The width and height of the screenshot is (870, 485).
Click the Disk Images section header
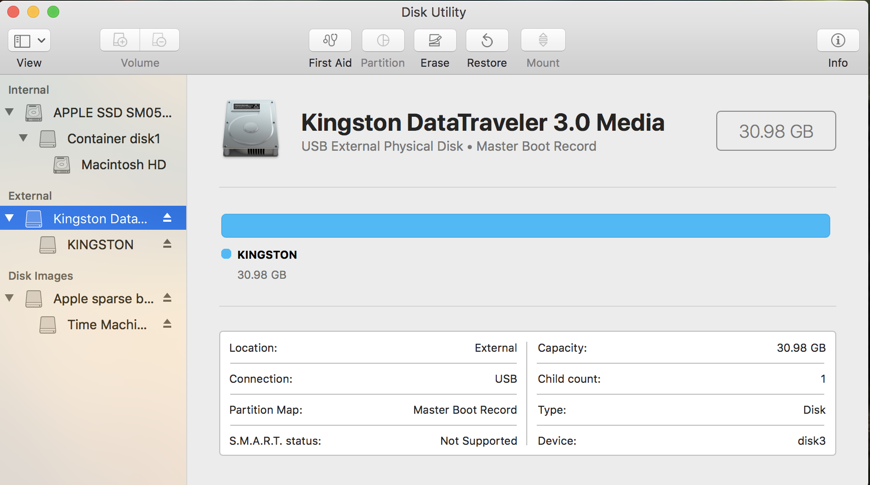(x=41, y=276)
